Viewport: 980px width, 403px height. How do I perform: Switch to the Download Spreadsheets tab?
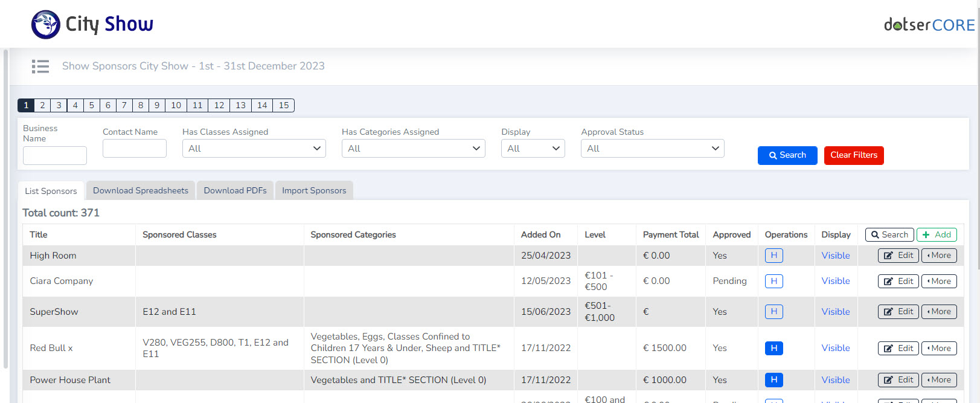pyautogui.click(x=141, y=191)
